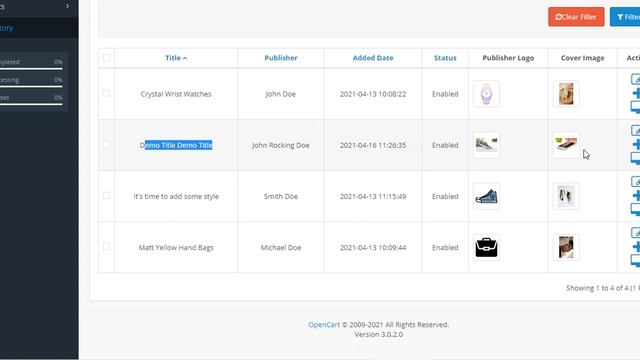Open the Matt Yellow Hand Bags cover image
This screenshot has width=640, height=360.
pos(566,247)
